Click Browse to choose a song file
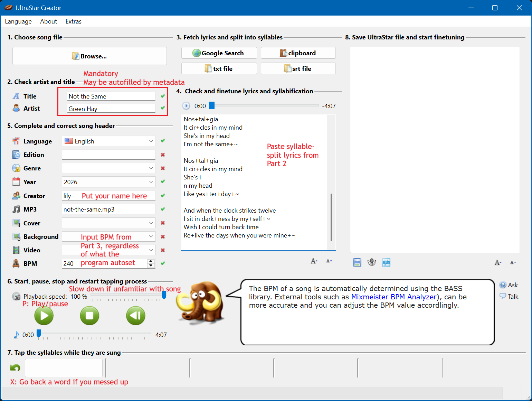The image size is (532, 401). (x=89, y=56)
